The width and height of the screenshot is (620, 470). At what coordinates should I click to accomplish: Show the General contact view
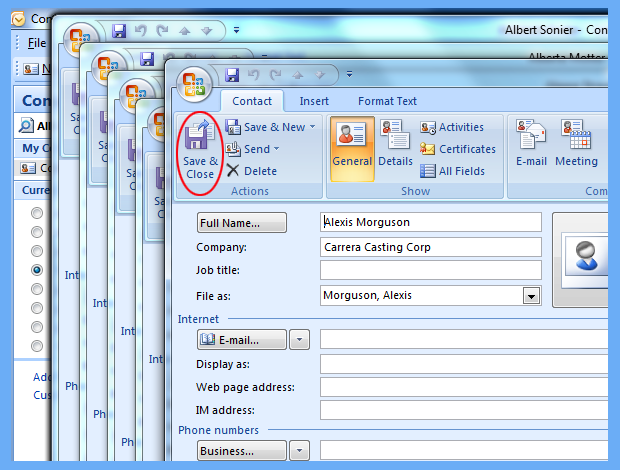click(352, 149)
